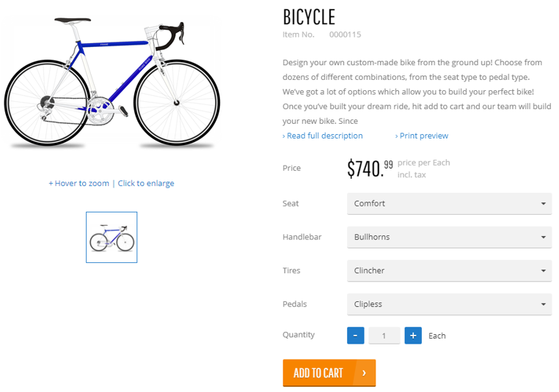The width and height of the screenshot is (559, 392).
Task: Click the Hover to zoom text
Action: [x=79, y=183]
